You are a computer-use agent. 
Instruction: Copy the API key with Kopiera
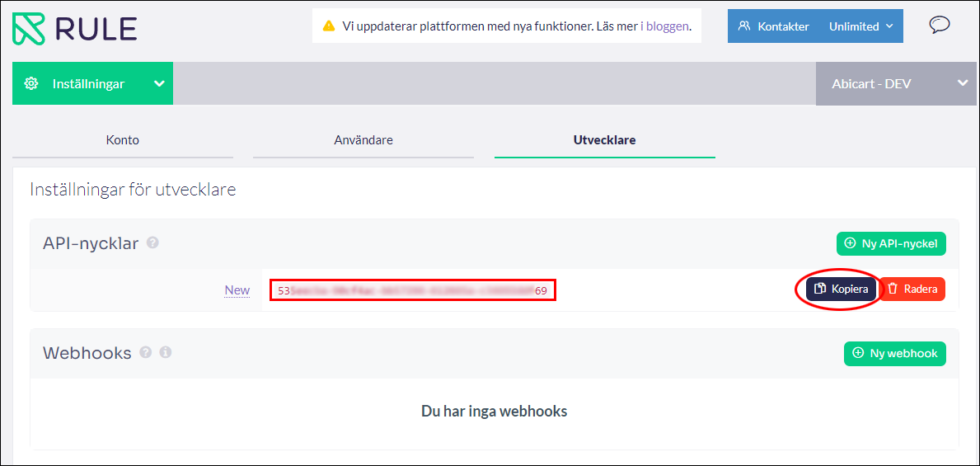(x=841, y=289)
